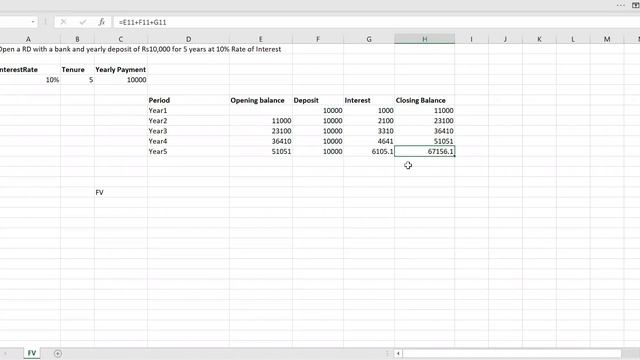
Task: Select the Year1 period cell
Action: coord(188,111)
